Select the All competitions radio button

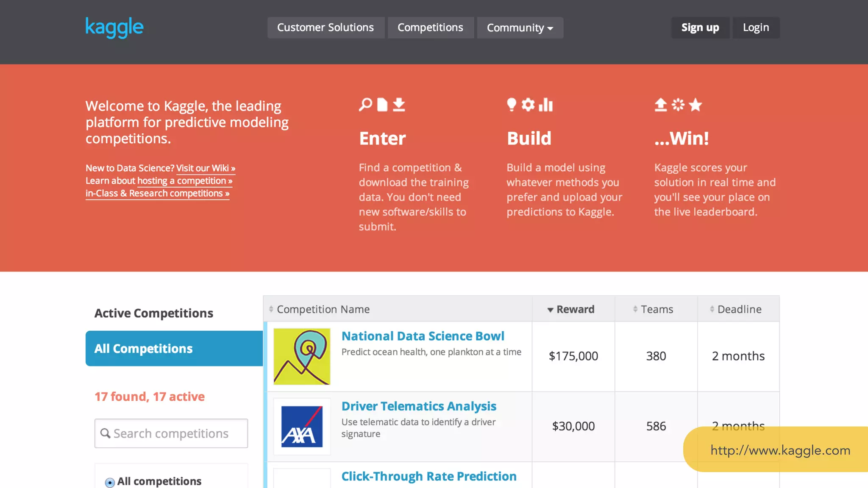(110, 482)
